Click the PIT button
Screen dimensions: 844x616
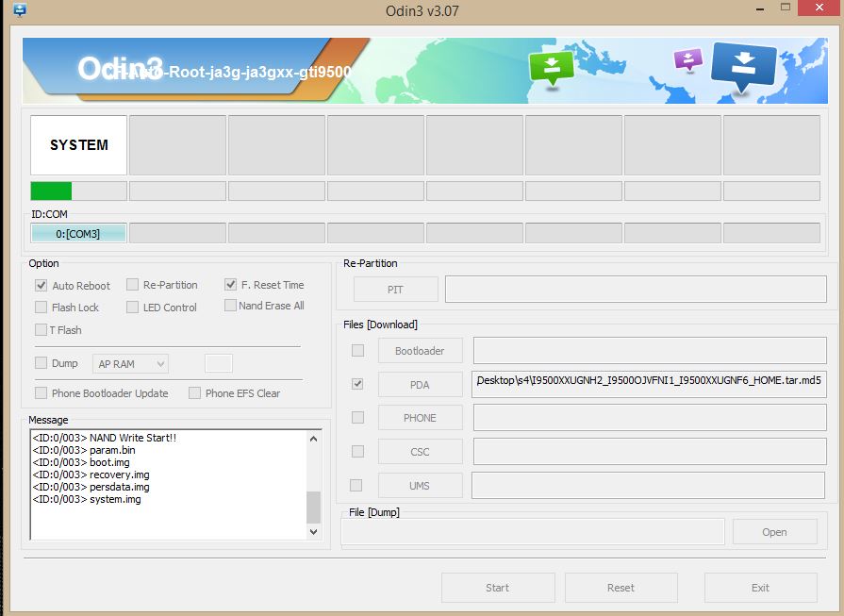tap(396, 290)
